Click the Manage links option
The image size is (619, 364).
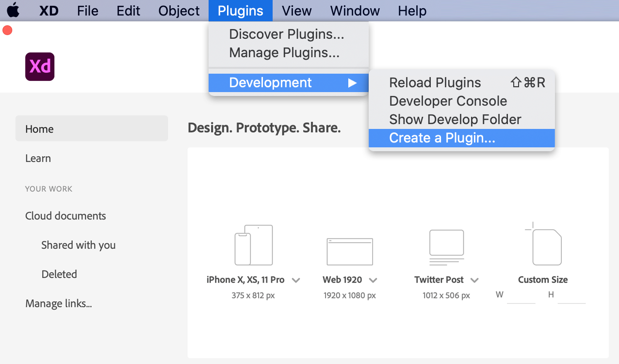(x=58, y=303)
